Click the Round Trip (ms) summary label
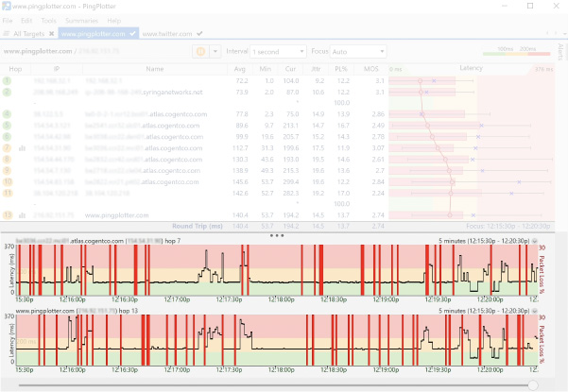The image size is (568, 392). [x=198, y=226]
